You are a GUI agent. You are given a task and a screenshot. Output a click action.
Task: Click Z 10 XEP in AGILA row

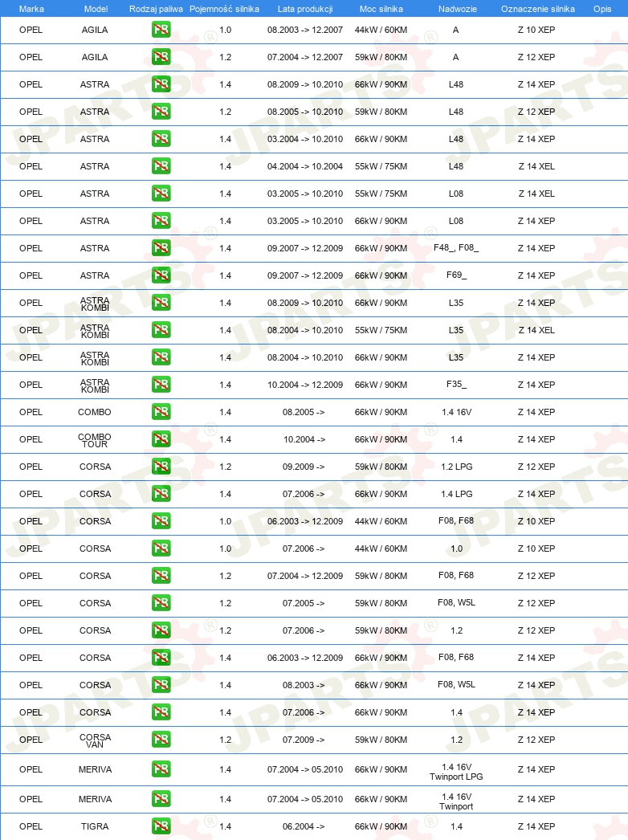click(x=536, y=30)
